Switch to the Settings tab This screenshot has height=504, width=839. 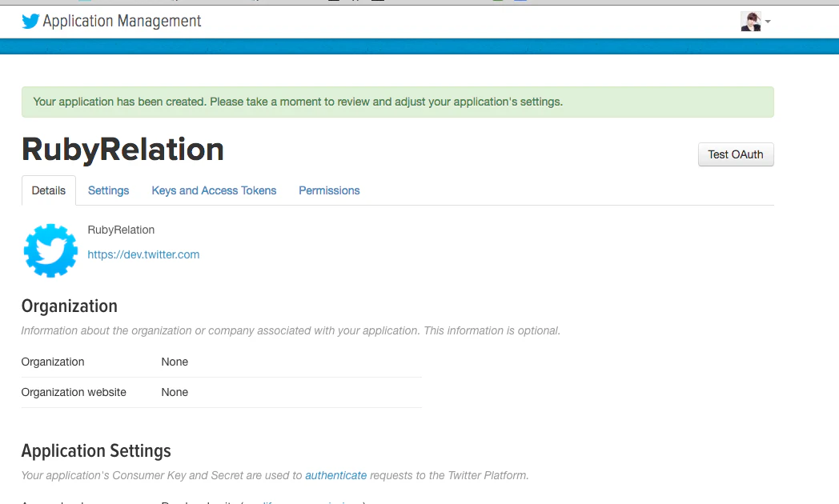(108, 191)
